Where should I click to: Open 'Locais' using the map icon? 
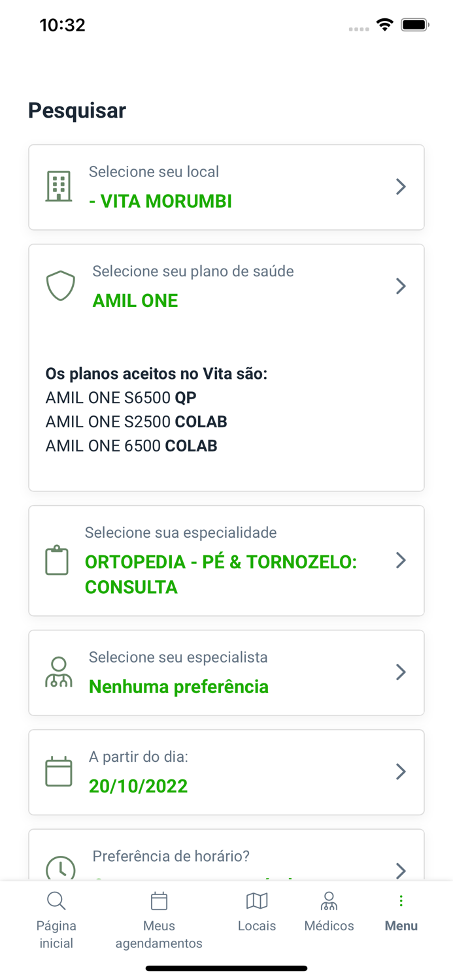(257, 900)
